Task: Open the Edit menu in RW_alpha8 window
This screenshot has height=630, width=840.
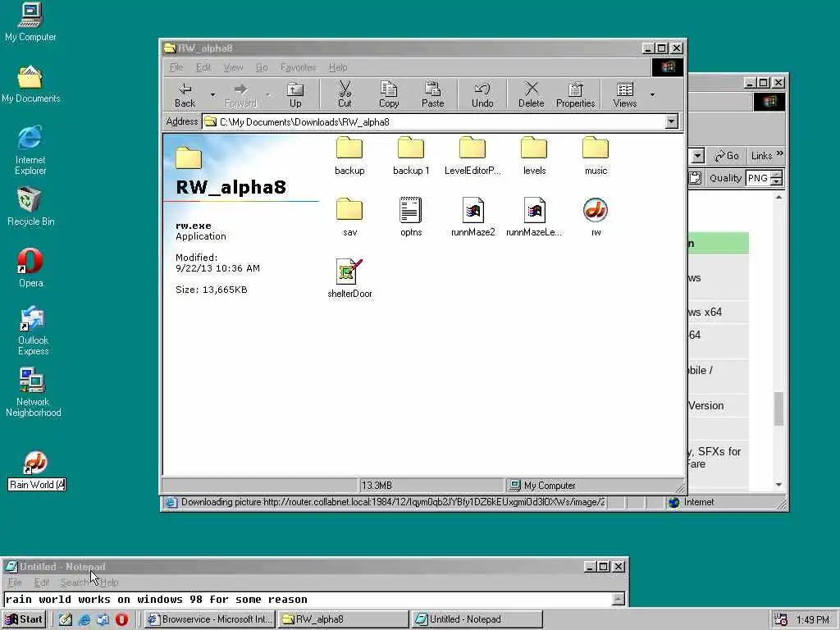Action: [x=203, y=67]
